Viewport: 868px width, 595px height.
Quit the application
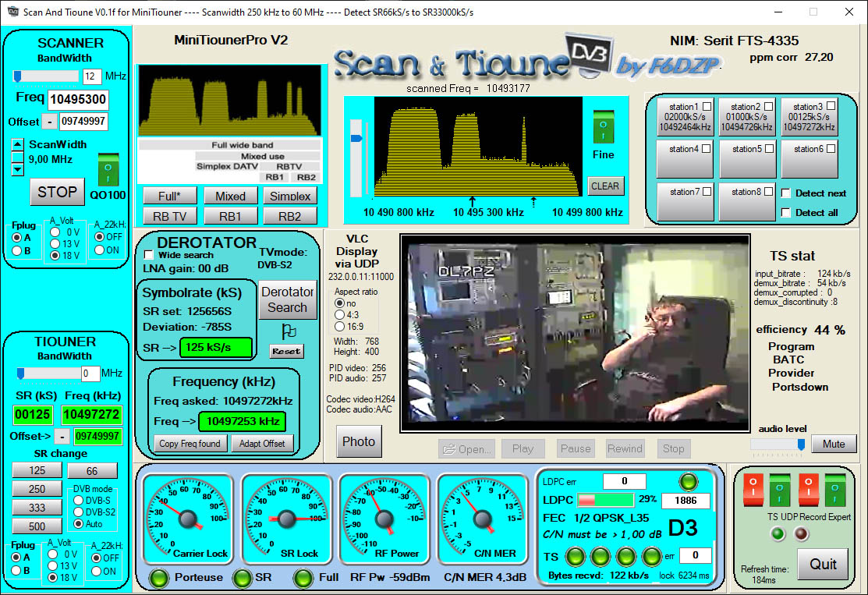824,564
